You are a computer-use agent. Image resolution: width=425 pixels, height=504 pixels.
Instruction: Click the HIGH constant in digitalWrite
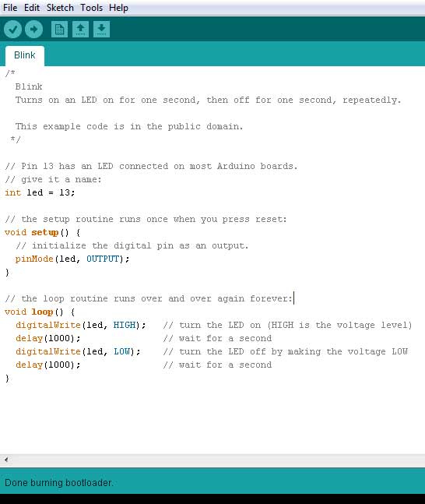tap(125, 325)
